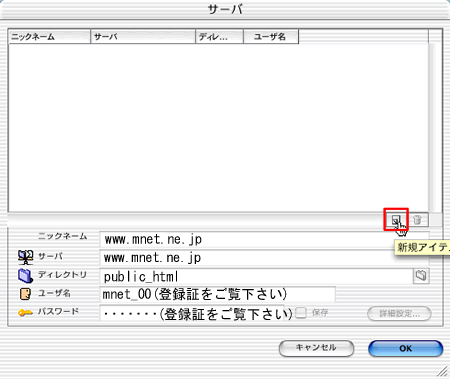This screenshot has height=379, width=450.
Task: Click the ユーザ名 input field
Action: [217, 294]
